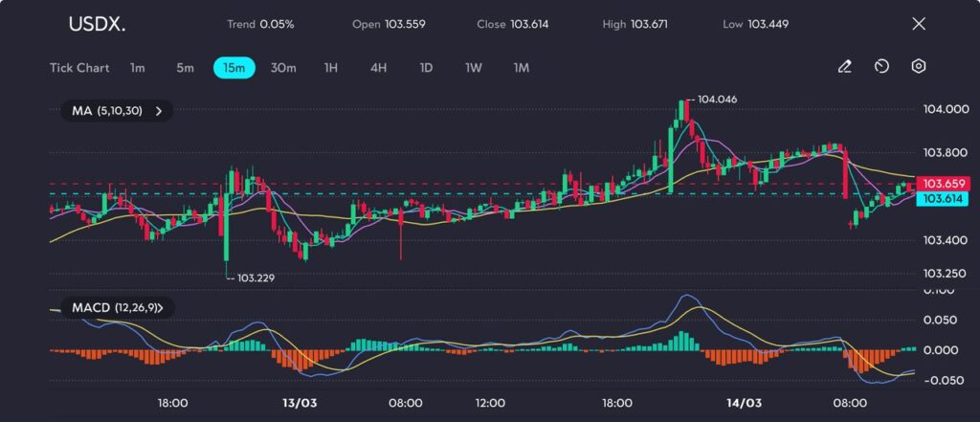Click the 104.046 high price marker
Image resolution: width=980 pixels, height=422 pixels.
click(x=717, y=100)
